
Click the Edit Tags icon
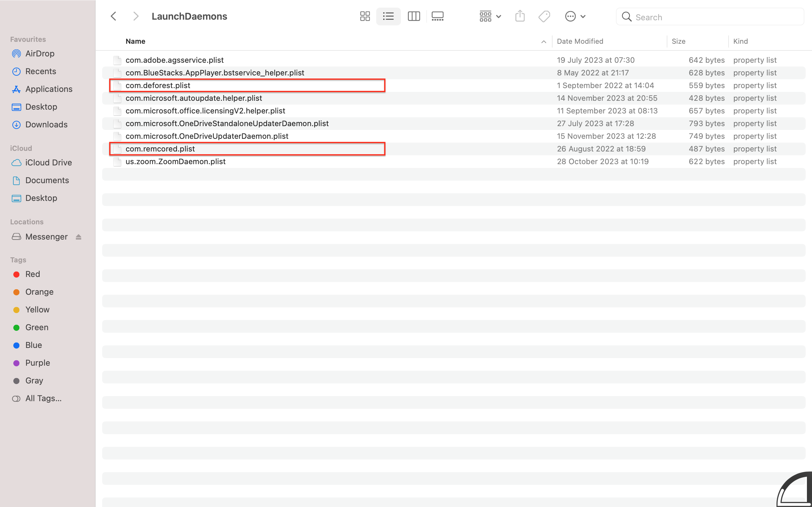point(544,16)
